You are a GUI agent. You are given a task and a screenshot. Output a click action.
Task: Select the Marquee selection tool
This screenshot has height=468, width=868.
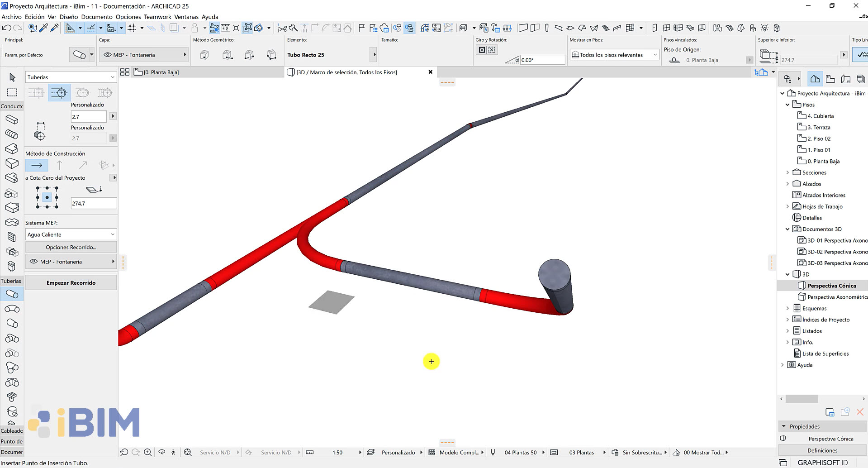click(12, 92)
